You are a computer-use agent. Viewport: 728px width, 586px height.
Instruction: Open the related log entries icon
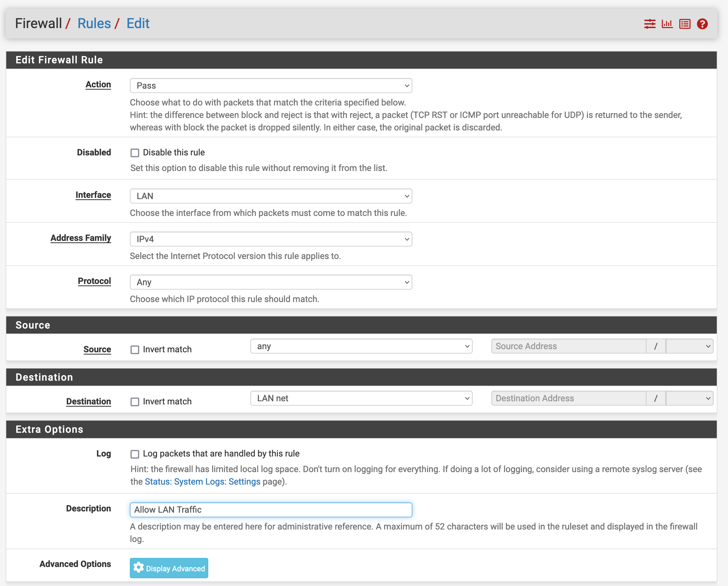[x=684, y=24]
